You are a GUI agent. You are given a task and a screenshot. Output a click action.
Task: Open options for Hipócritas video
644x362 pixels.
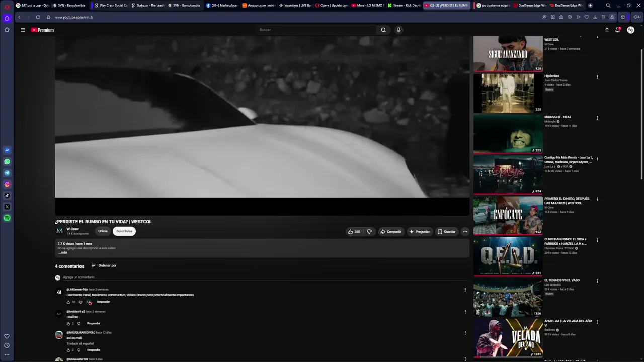pyautogui.click(x=597, y=77)
